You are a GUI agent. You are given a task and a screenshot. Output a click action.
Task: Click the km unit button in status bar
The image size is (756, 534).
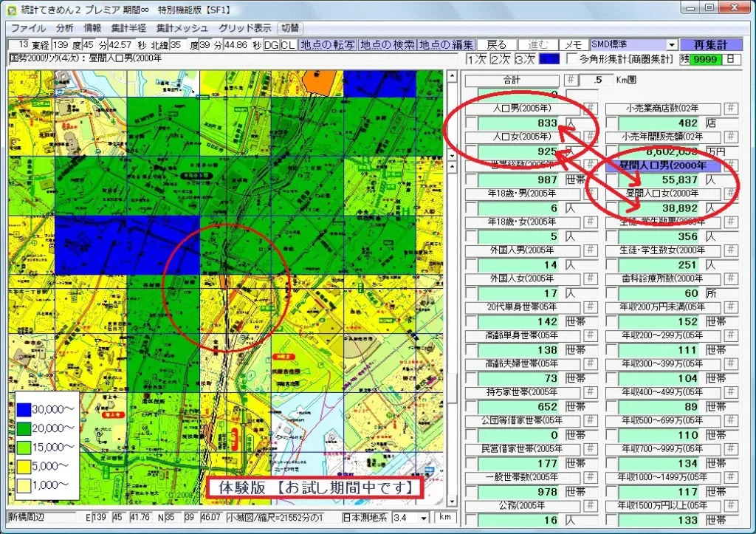[x=445, y=517]
